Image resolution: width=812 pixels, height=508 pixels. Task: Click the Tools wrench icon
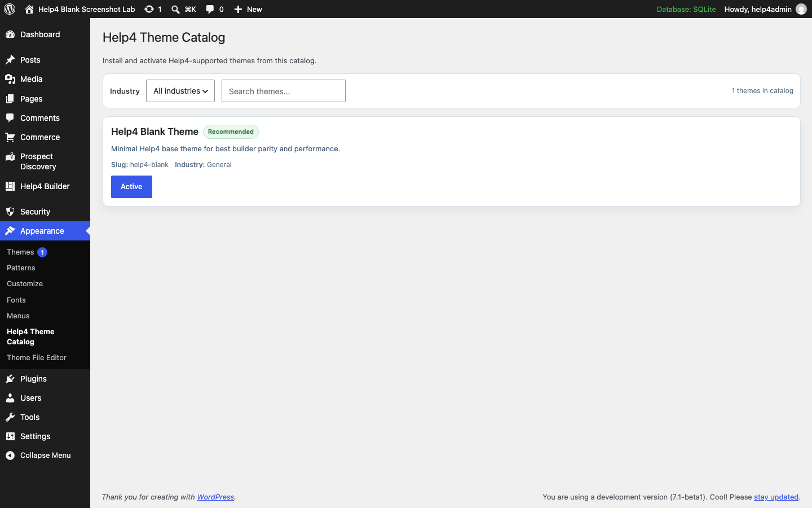point(10,417)
